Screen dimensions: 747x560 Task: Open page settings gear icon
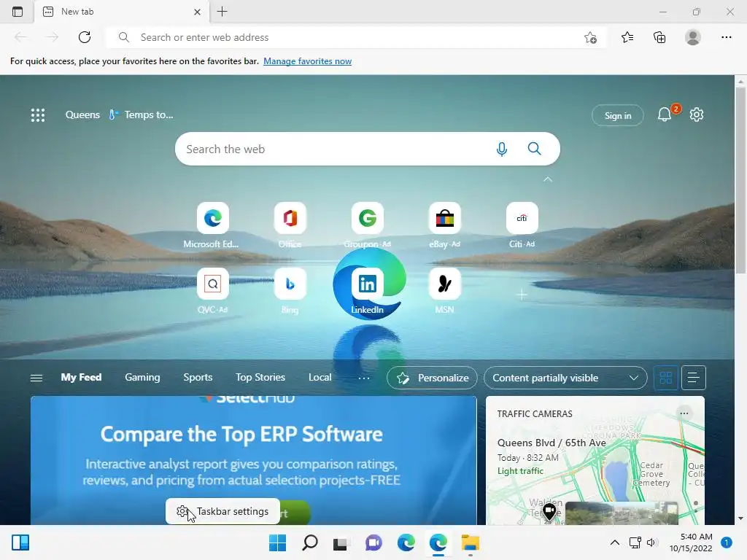click(697, 114)
